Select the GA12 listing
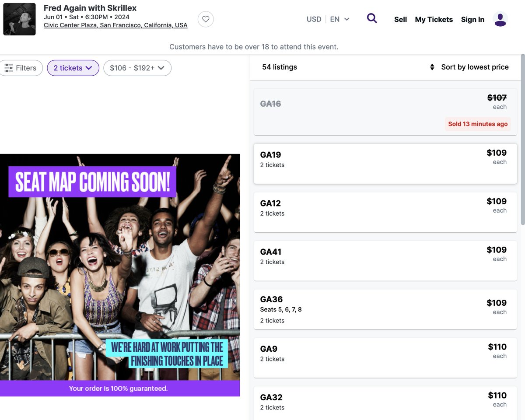 [385, 212]
